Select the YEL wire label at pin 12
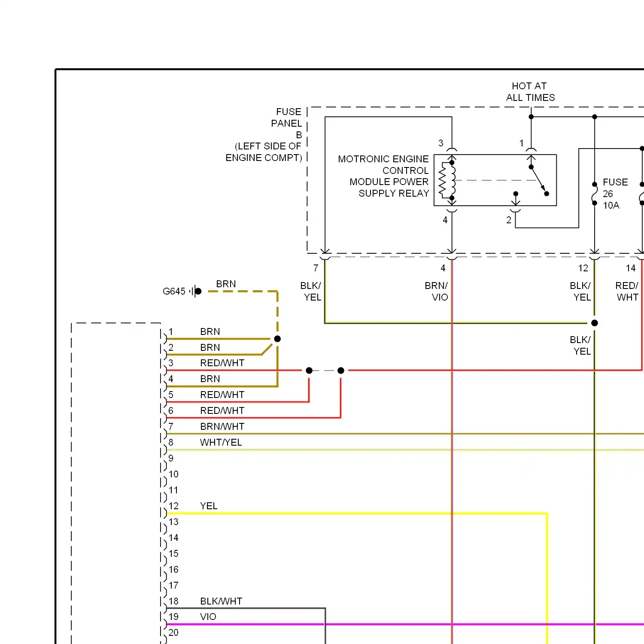Image resolution: width=644 pixels, height=644 pixels. pos(209,506)
